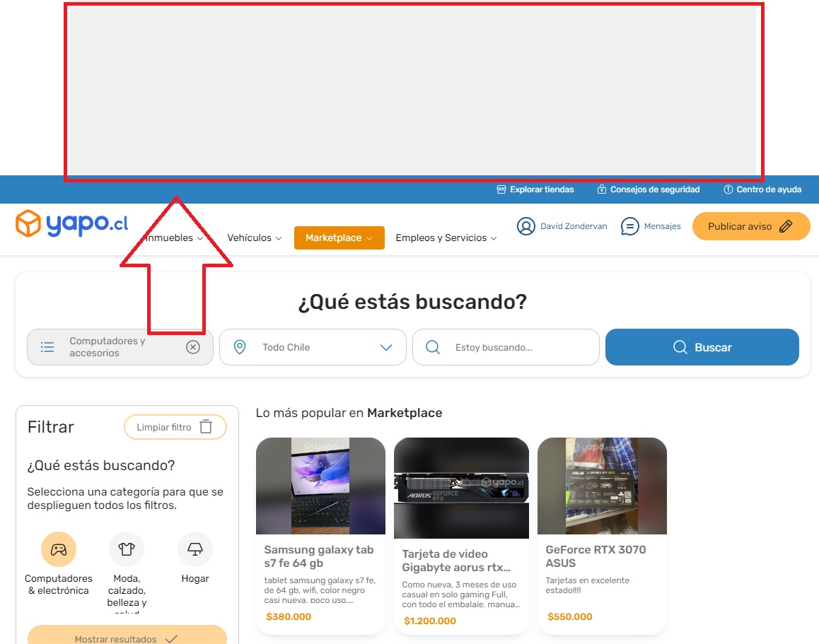The width and height of the screenshot is (819, 644).
Task: Open the Mensajes chat icon
Action: pyautogui.click(x=629, y=226)
